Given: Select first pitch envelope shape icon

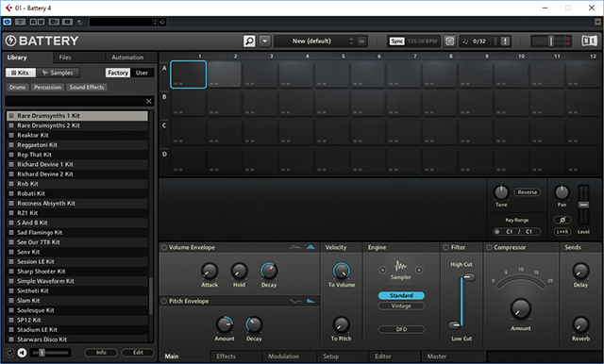Looking at the screenshot, I should tap(295, 301).
